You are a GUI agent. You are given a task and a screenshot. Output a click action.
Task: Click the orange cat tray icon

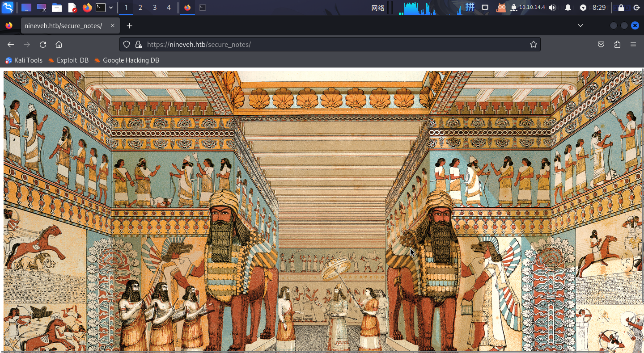501,8
